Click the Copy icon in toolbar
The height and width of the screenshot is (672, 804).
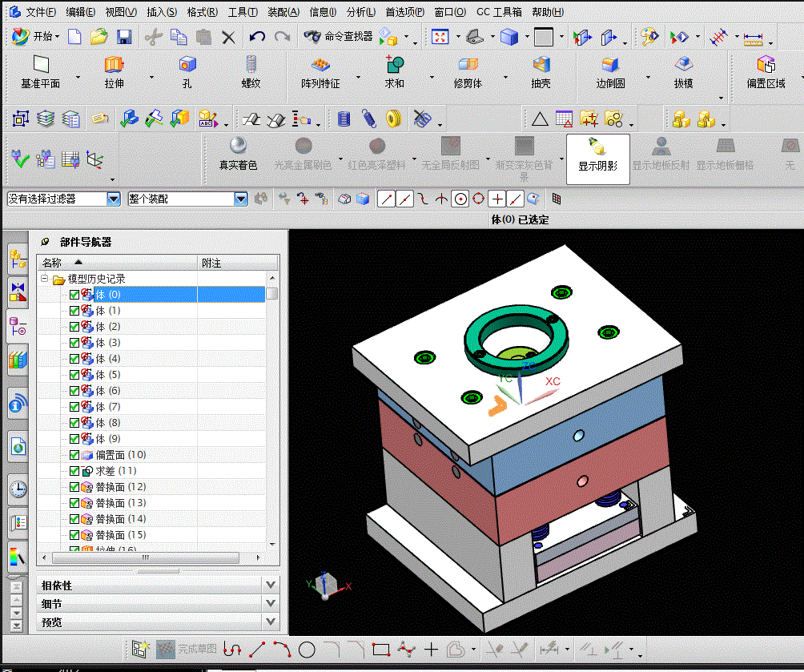(179, 37)
